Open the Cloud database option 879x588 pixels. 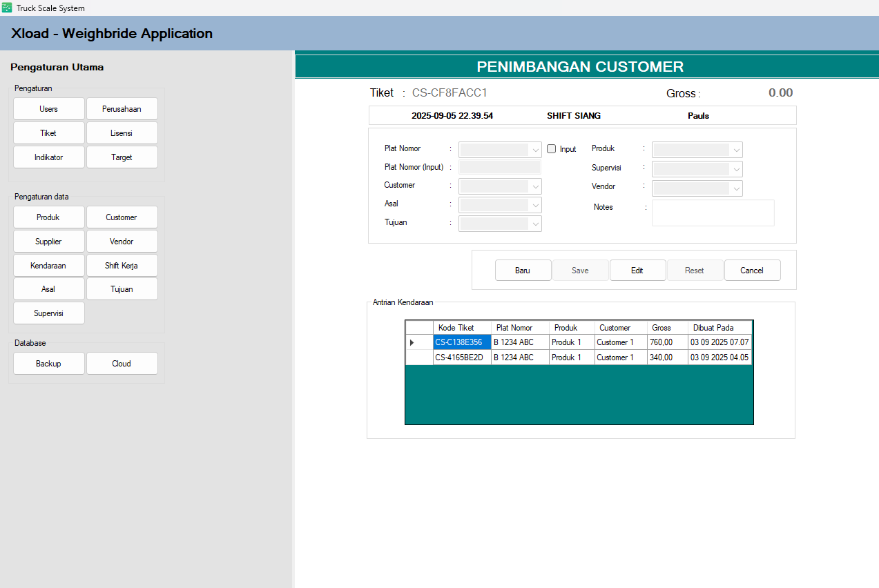click(122, 364)
